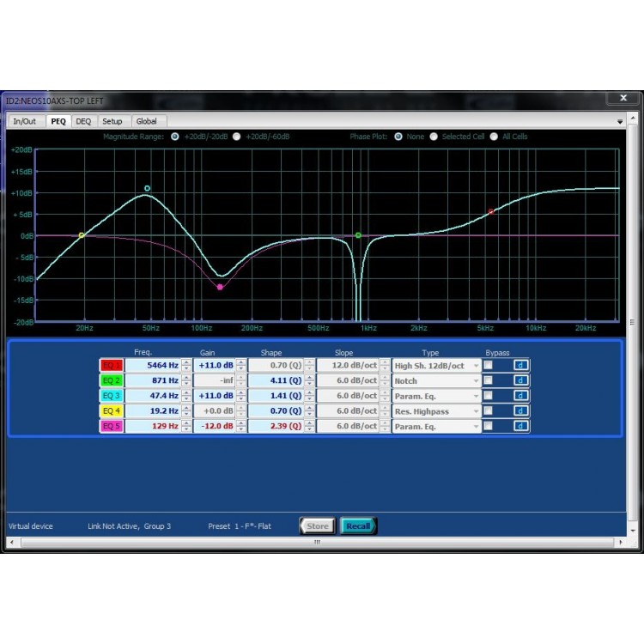Click the cyan EQ 3 node on graph
The image size is (644, 644).
click(x=147, y=188)
